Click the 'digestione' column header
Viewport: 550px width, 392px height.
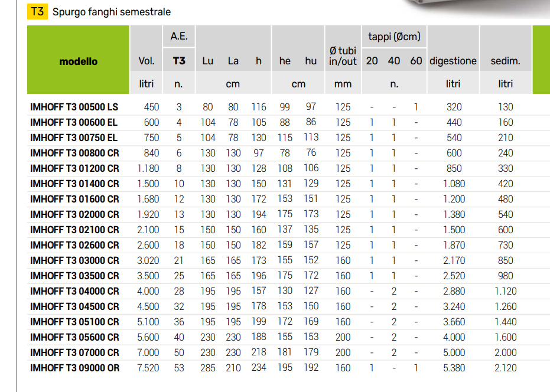point(453,61)
